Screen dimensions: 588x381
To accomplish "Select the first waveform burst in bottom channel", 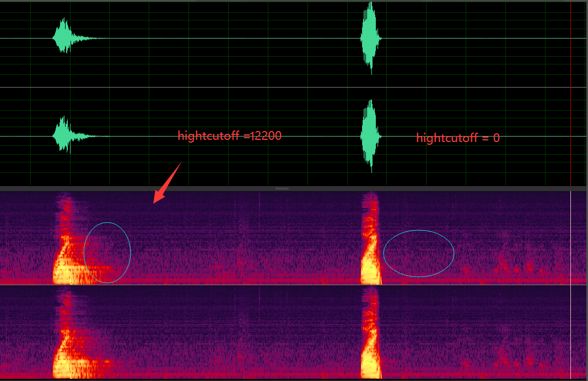I will point(73,135).
